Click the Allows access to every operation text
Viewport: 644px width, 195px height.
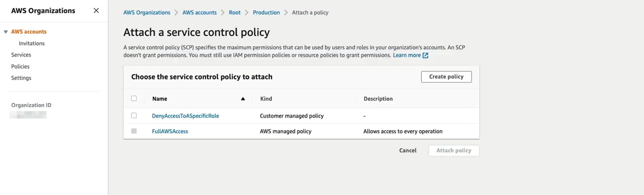[403, 131]
